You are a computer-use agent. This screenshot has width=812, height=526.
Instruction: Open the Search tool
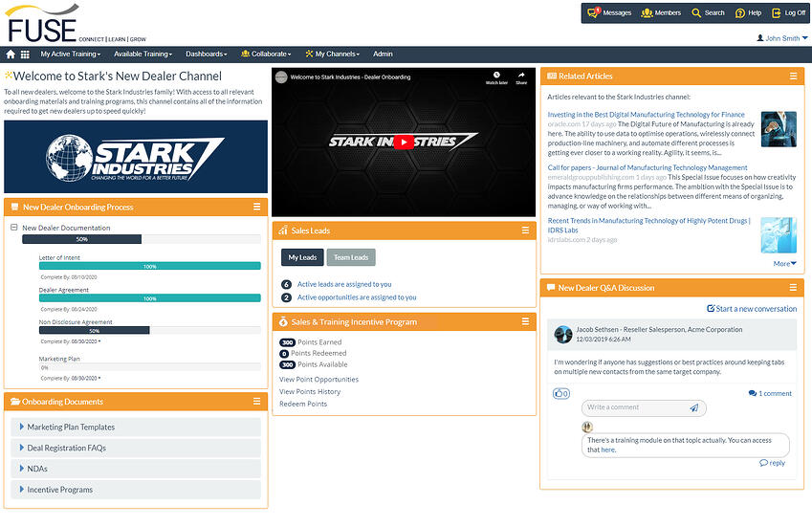[709, 13]
